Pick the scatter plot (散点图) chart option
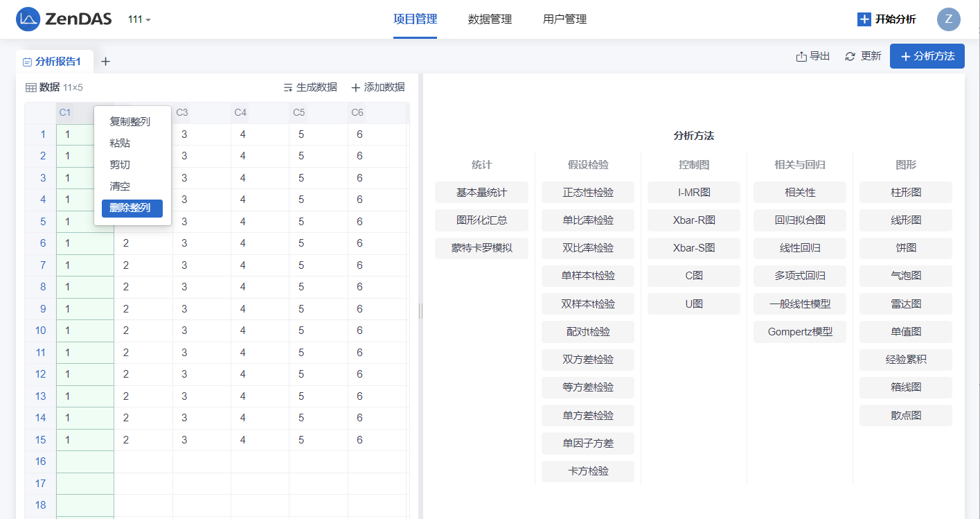This screenshot has height=519, width=980. 905,415
